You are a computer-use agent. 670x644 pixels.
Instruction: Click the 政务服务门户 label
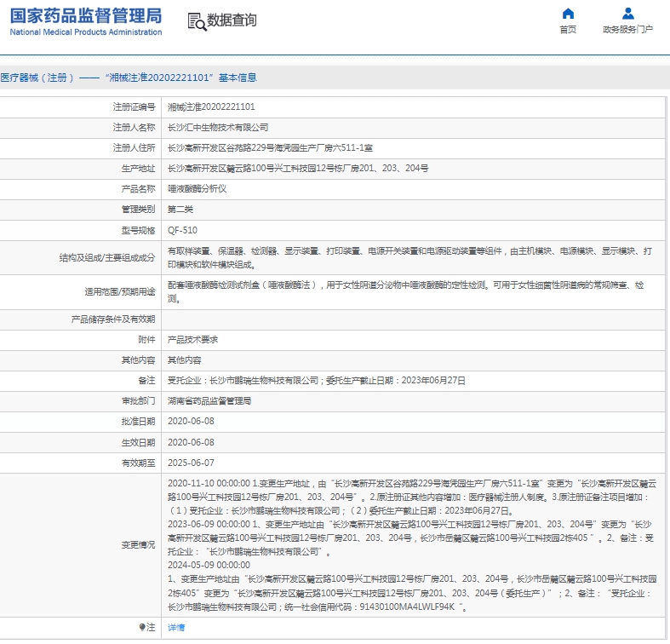[x=627, y=29]
